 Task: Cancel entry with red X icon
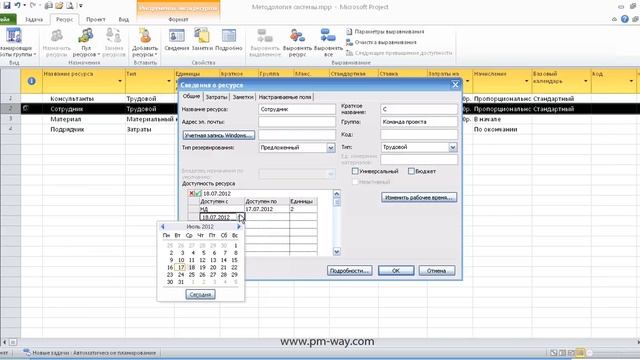(x=191, y=193)
